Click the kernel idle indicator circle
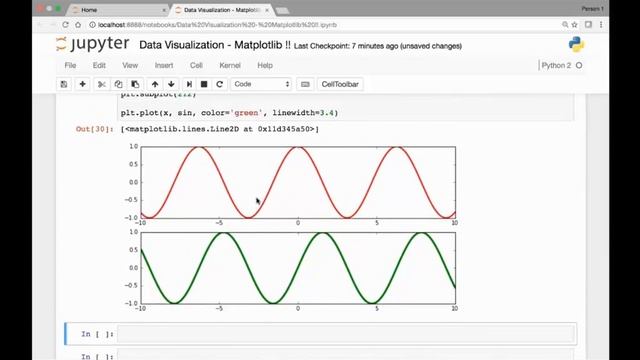The height and width of the screenshot is (360, 640). (579, 65)
